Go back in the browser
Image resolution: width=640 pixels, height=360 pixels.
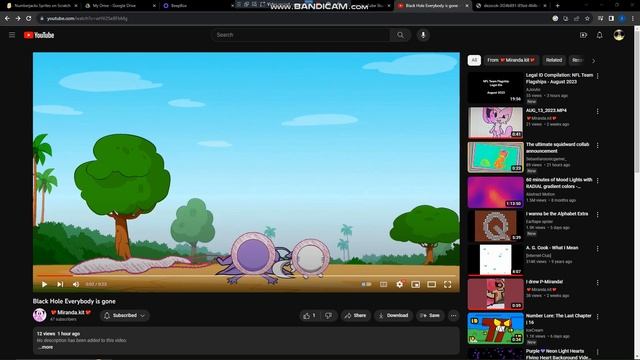pos(7,18)
